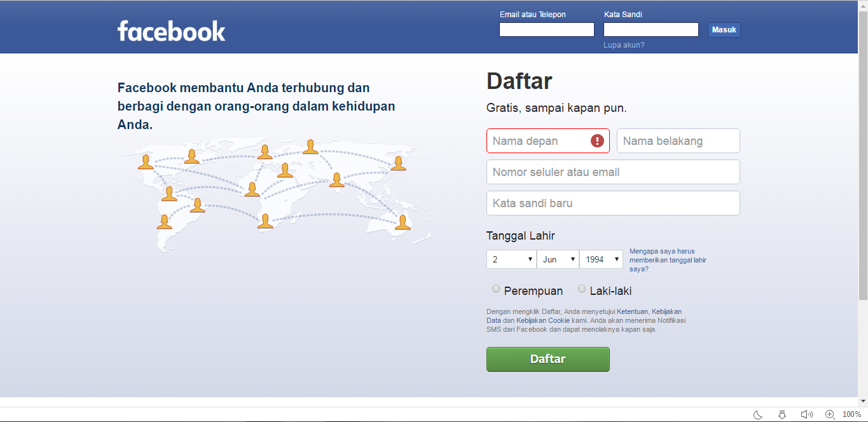This screenshot has height=422, width=868.
Task: Open the Kebijakan Data link
Action: [x=666, y=311]
